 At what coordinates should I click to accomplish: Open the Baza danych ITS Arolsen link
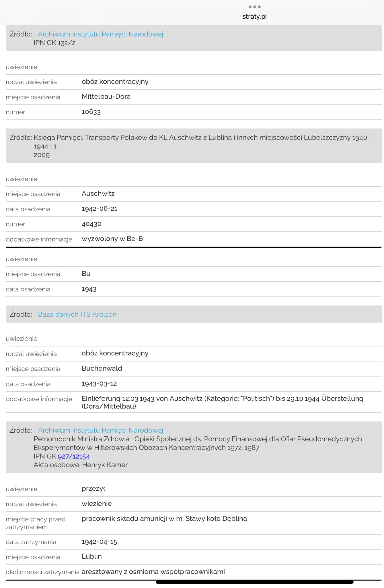(77, 314)
